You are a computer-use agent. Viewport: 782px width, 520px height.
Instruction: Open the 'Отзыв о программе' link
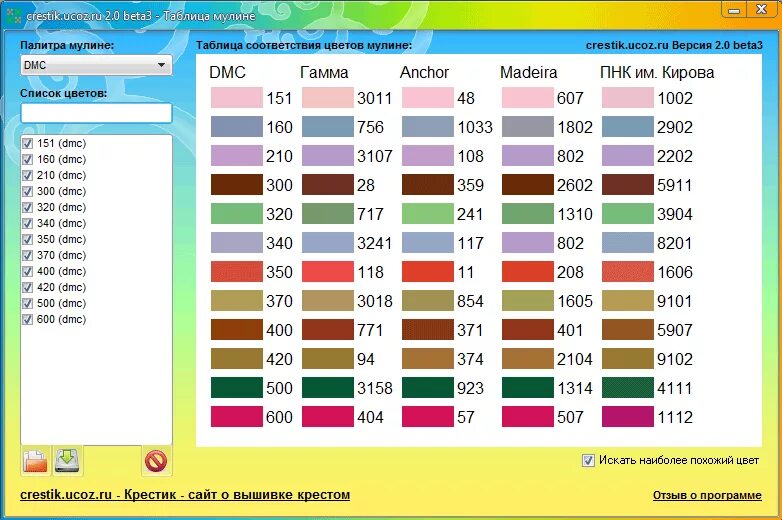tap(707, 495)
